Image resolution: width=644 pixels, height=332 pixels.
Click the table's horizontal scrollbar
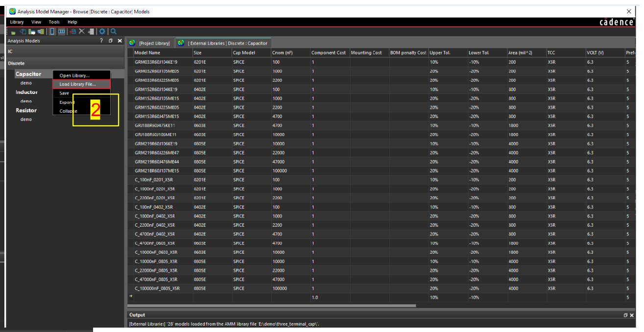pyautogui.click(x=272, y=306)
